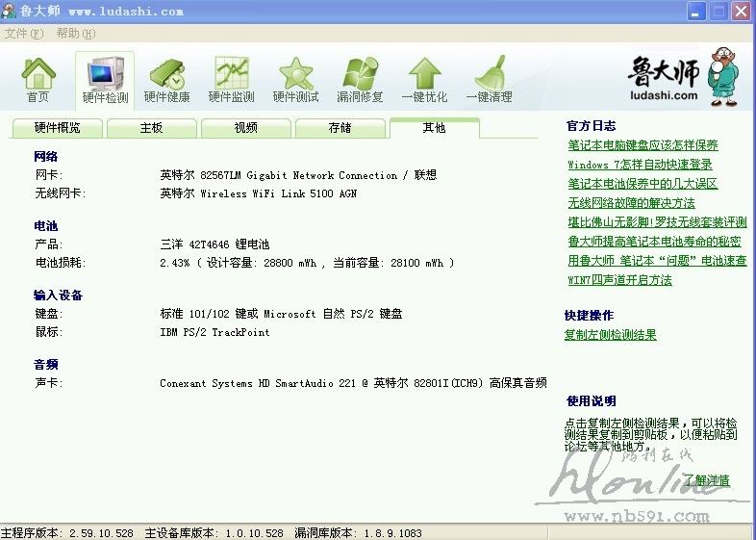
Task: Click the 了解详情 link
Action: tap(707, 480)
